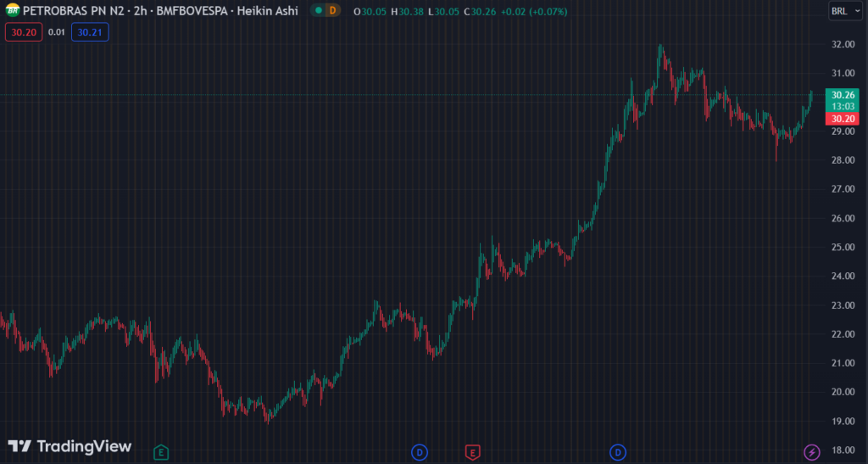Click the 21.00 price axis label
The width and height of the screenshot is (868, 464).
(843, 363)
